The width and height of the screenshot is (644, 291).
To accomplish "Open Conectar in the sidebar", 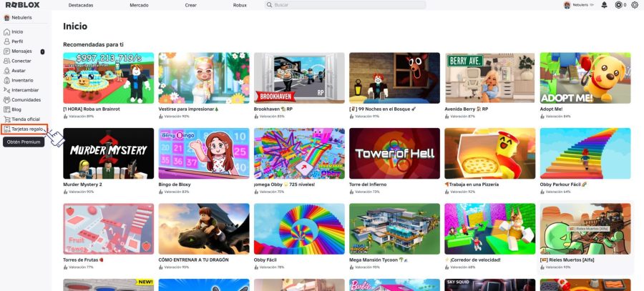I will point(21,61).
